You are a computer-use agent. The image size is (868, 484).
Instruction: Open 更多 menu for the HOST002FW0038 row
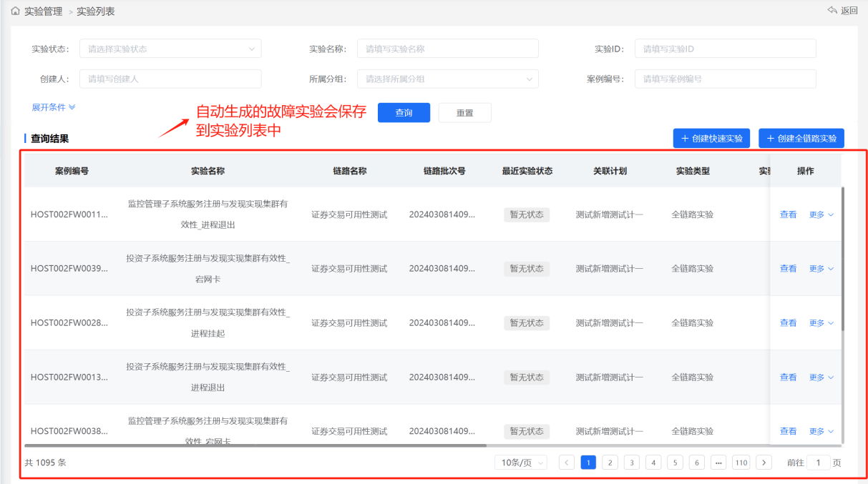click(821, 431)
